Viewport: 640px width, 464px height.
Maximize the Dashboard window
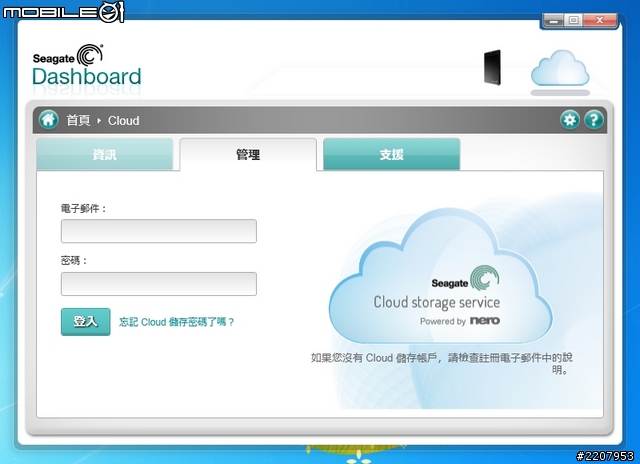(573, 20)
